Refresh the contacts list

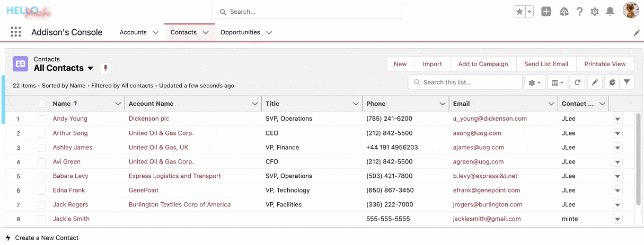tap(578, 83)
